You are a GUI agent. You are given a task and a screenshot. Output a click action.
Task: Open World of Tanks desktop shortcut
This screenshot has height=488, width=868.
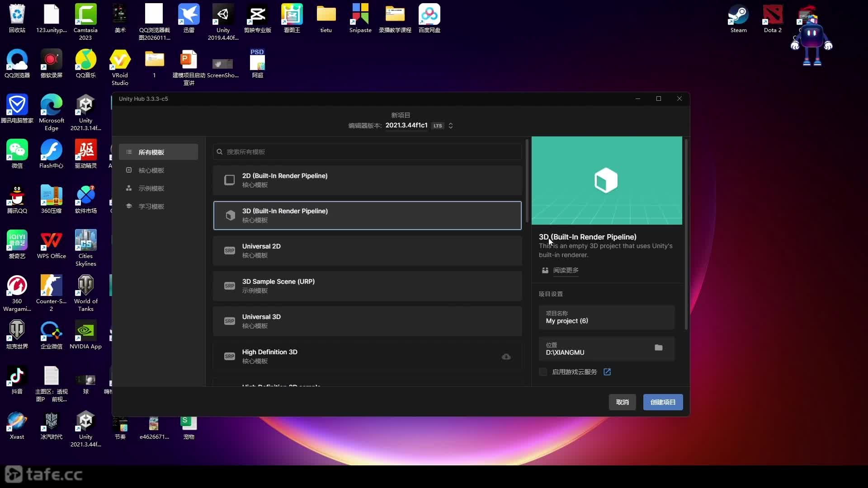(85, 294)
